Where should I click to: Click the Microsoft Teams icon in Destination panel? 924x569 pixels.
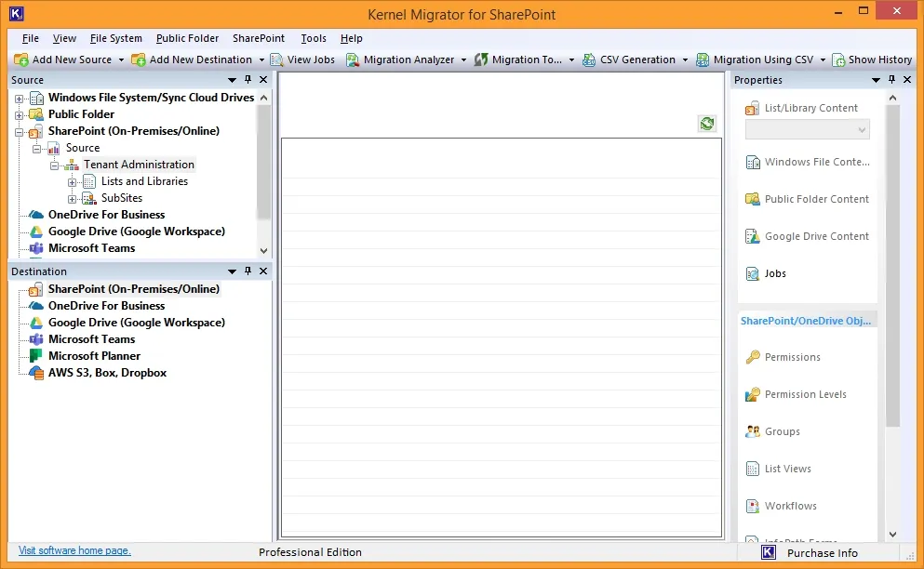[36, 339]
